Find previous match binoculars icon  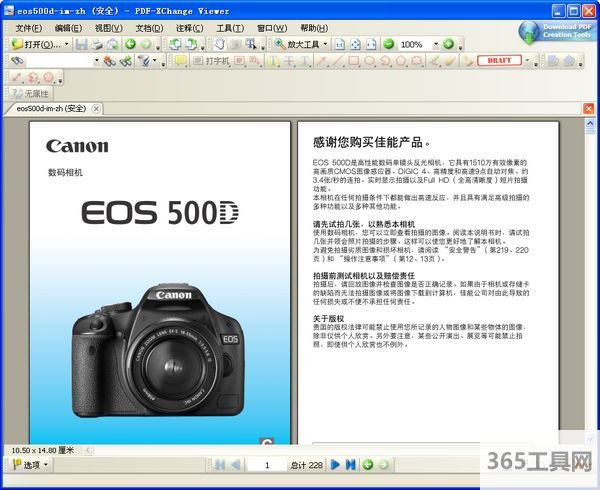pyautogui.click(x=110, y=61)
